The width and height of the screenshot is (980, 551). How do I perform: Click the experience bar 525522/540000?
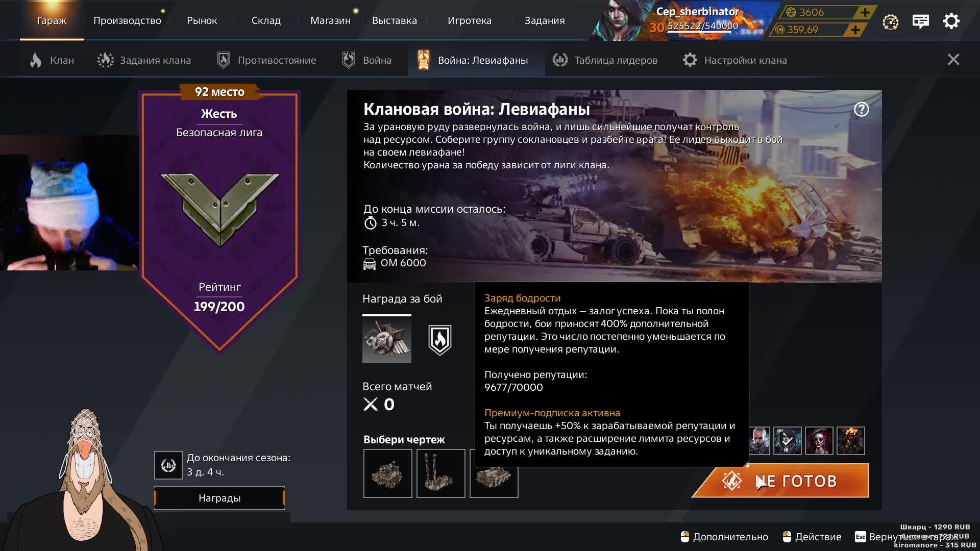tap(703, 27)
